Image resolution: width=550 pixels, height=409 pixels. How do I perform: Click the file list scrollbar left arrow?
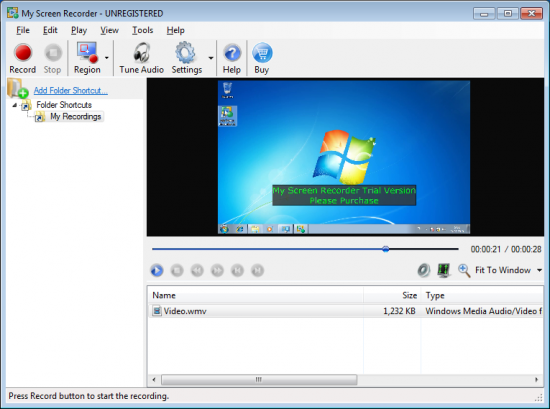tap(154, 380)
